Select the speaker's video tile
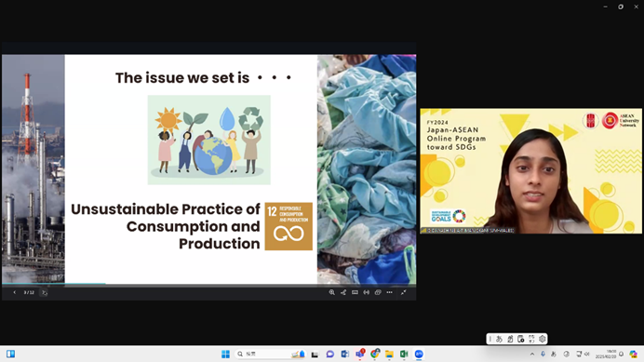 (530, 171)
